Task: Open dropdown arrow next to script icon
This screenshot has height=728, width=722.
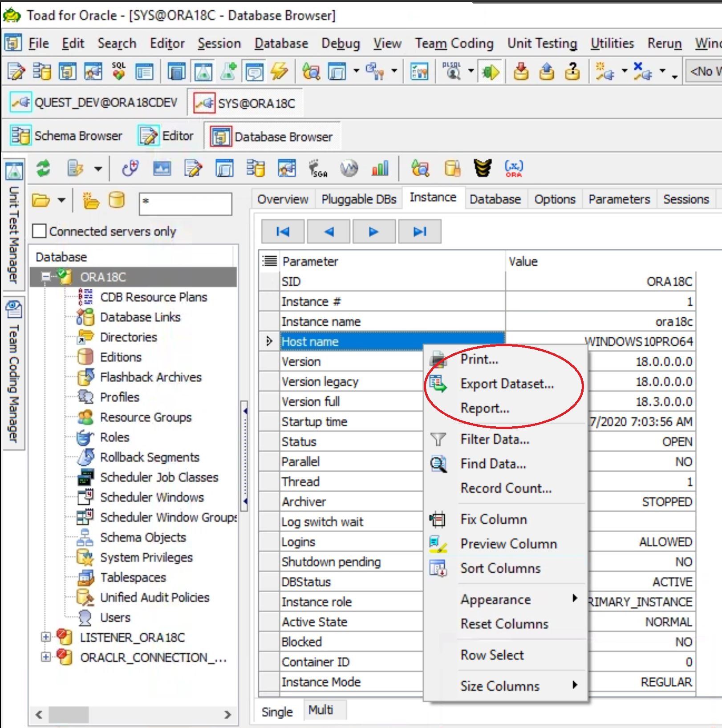Action: click(x=98, y=169)
